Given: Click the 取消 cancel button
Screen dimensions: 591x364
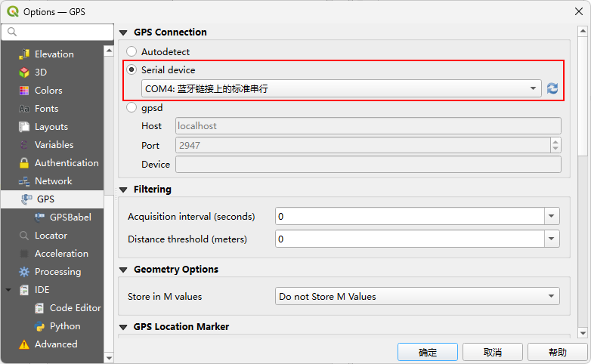Looking at the screenshot, I should (492, 352).
